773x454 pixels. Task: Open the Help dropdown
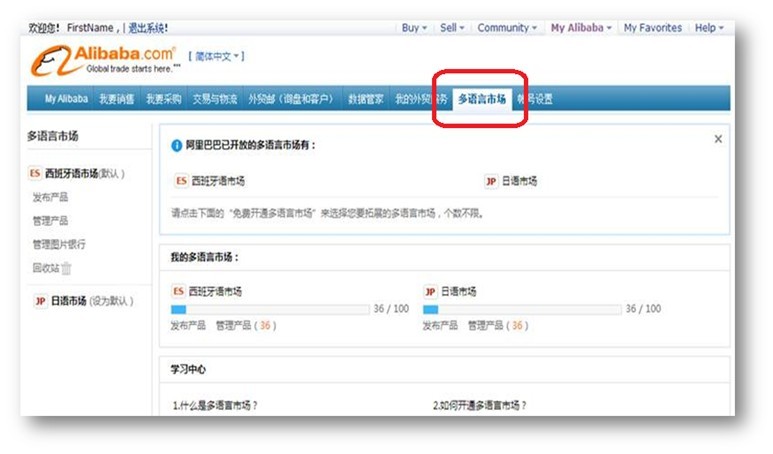click(x=709, y=28)
